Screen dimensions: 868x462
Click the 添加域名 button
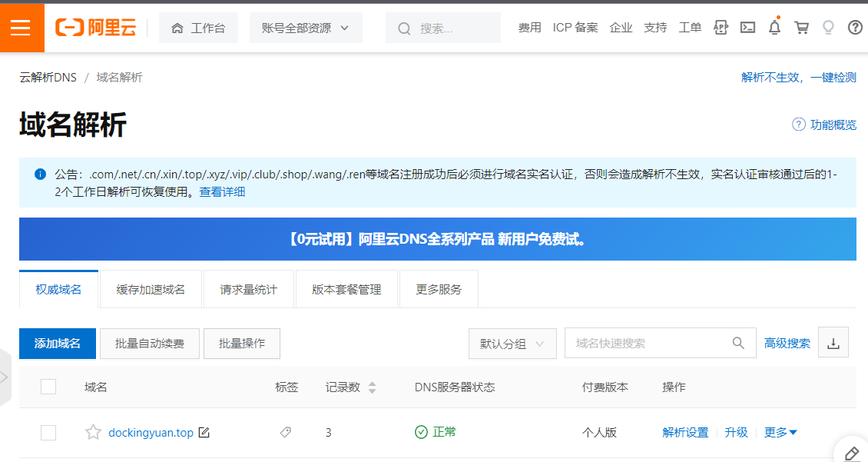58,344
